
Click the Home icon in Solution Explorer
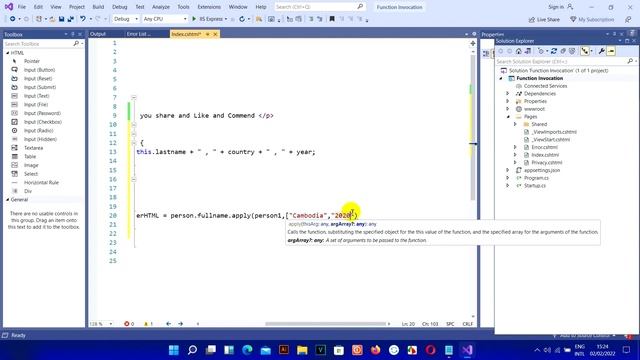tap(518, 51)
